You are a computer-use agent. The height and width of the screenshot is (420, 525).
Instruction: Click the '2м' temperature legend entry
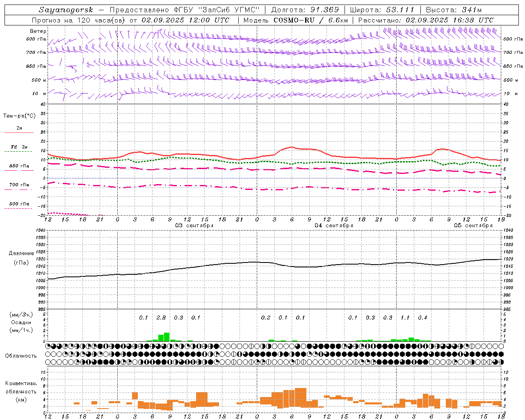point(19,128)
